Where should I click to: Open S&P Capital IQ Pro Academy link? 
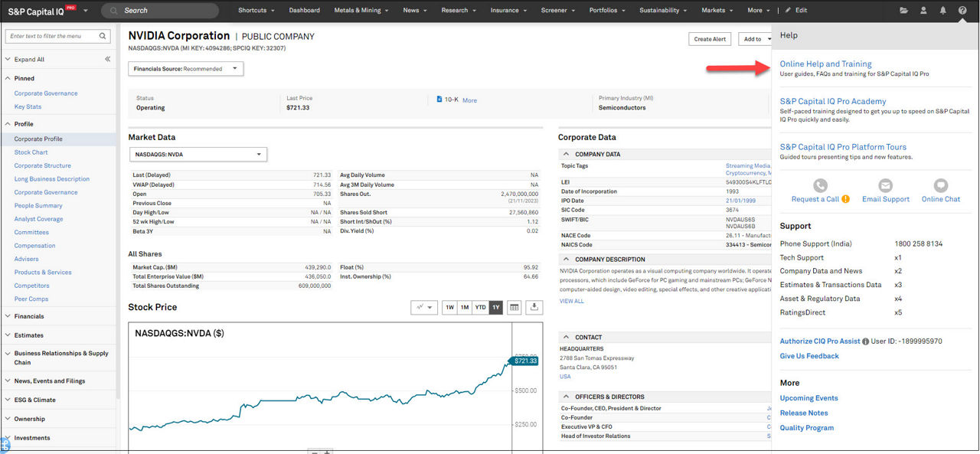pos(833,101)
